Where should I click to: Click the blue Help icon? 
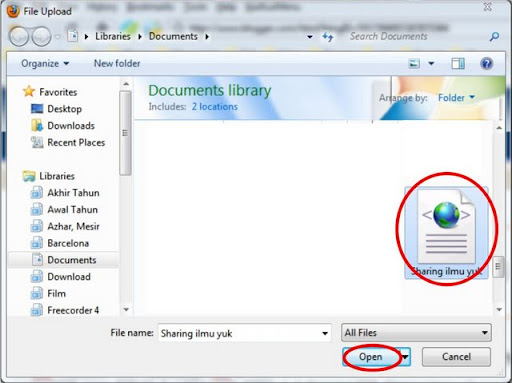tap(487, 63)
